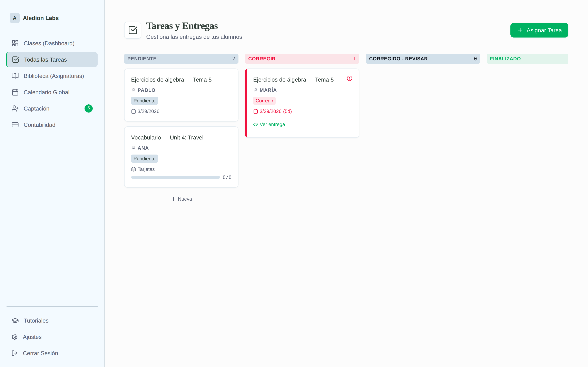Click the Contabilidad card icon in sidebar
The height and width of the screenshot is (367, 588).
tap(15, 125)
